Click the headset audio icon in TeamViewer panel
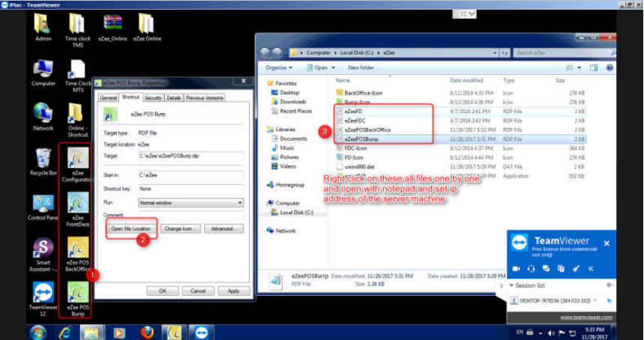The width and height of the screenshot is (644, 340). (531, 269)
